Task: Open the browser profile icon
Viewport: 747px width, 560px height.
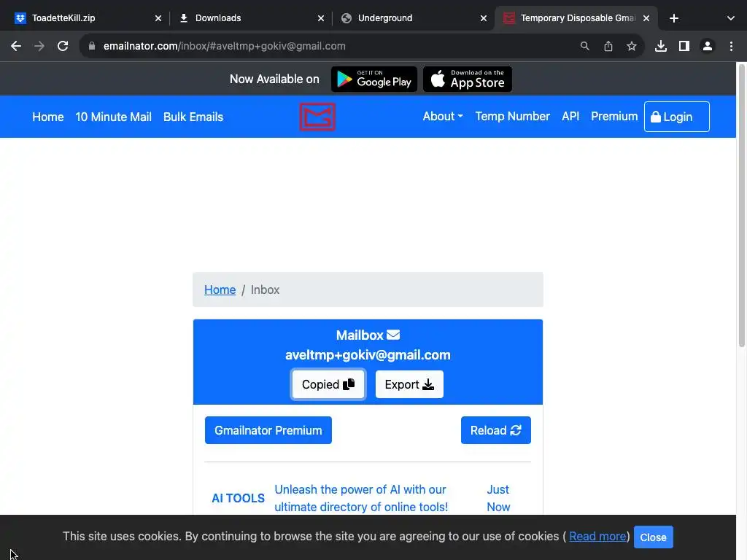Action: point(707,46)
